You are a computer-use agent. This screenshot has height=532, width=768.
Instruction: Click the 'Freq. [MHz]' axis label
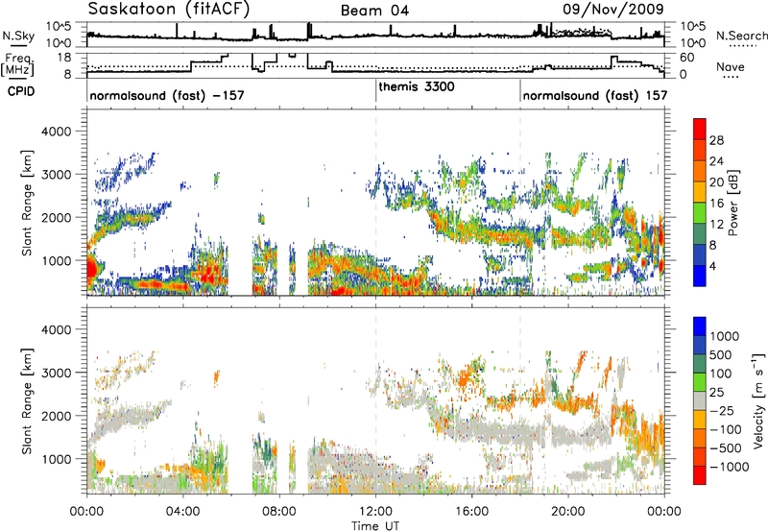pos(18,64)
